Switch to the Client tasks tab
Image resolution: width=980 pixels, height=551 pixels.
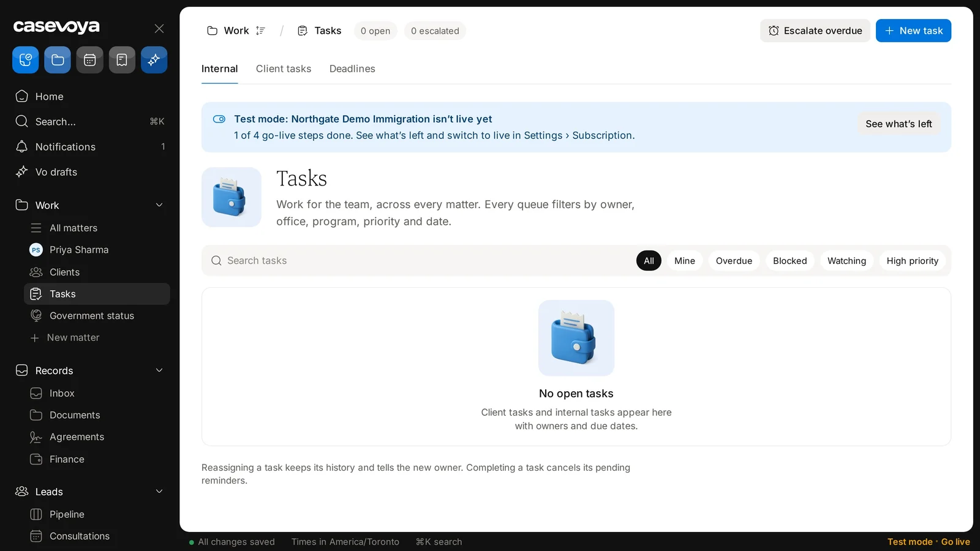[284, 69]
